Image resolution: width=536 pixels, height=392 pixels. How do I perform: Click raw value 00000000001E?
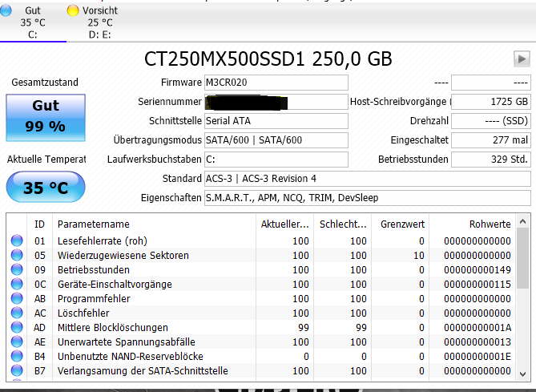coord(478,356)
